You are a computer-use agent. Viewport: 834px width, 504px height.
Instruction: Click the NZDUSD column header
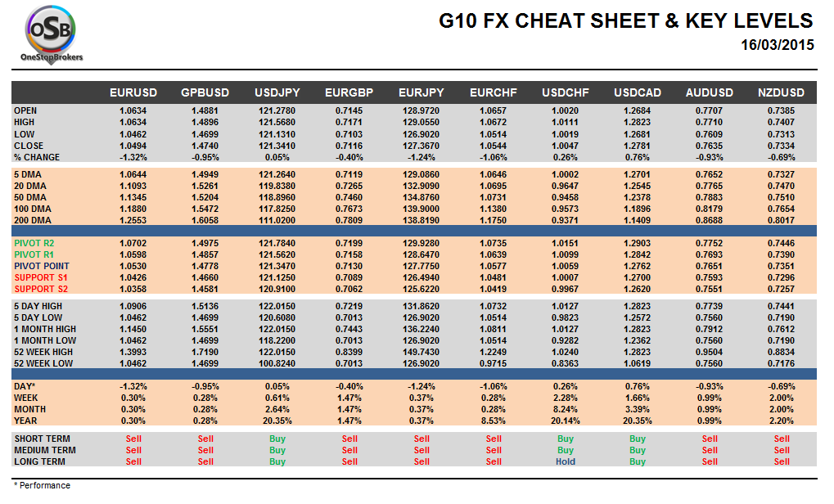pos(782,92)
